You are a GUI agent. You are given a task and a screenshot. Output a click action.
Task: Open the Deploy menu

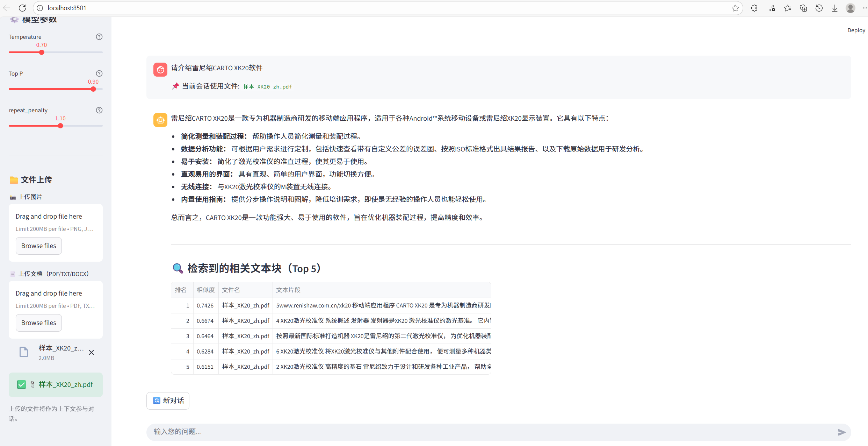tap(856, 30)
